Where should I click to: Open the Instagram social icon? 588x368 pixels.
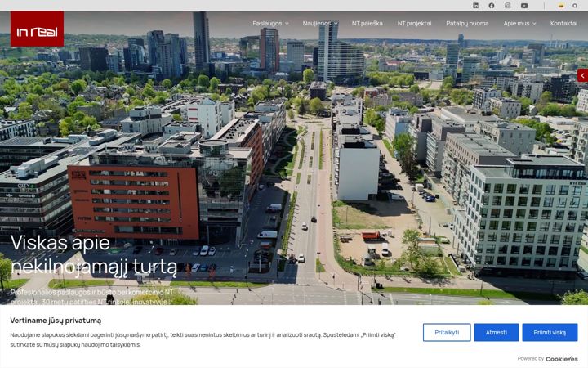coord(507,5)
